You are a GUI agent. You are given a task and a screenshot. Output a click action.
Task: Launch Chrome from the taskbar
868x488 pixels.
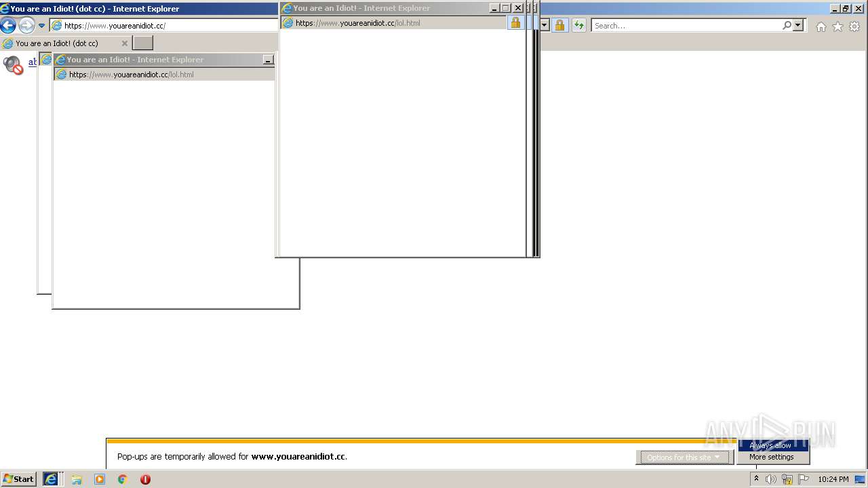pyautogui.click(x=123, y=479)
